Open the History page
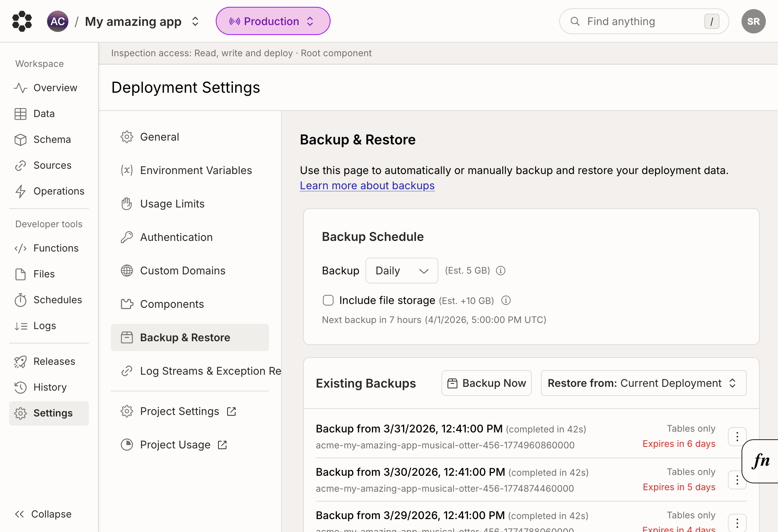Viewport: 778px width, 532px height. point(49,387)
